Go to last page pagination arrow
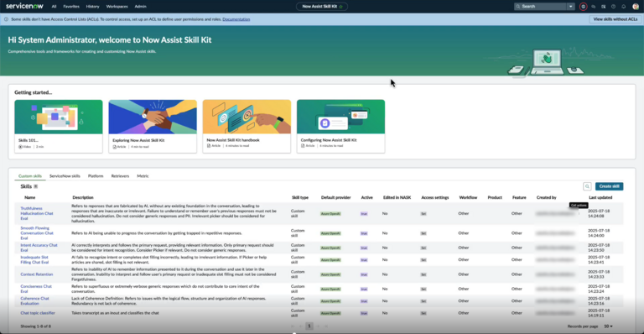Viewport: 644px width, 334px height. (326, 326)
